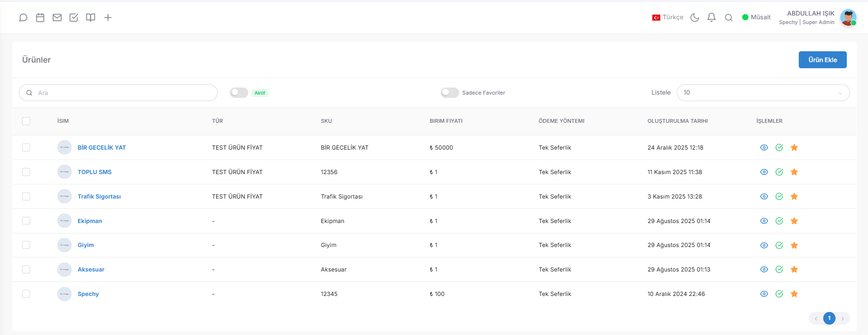View Aksesuar via eye icon
Image resolution: width=868 pixels, height=335 pixels.
pyautogui.click(x=764, y=270)
